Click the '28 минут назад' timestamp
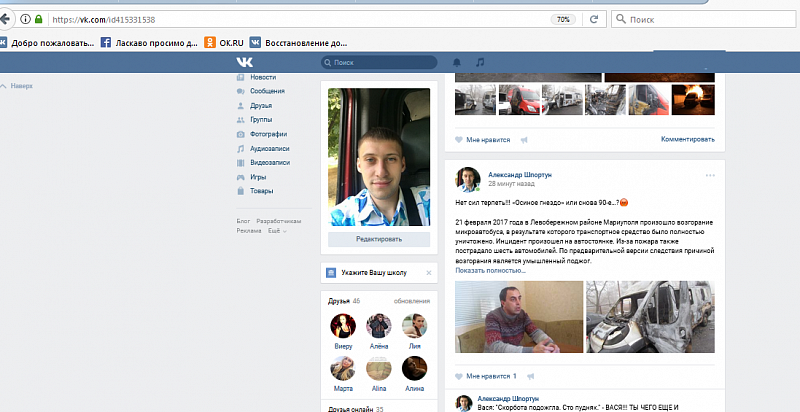800x412 pixels. coord(511,184)
